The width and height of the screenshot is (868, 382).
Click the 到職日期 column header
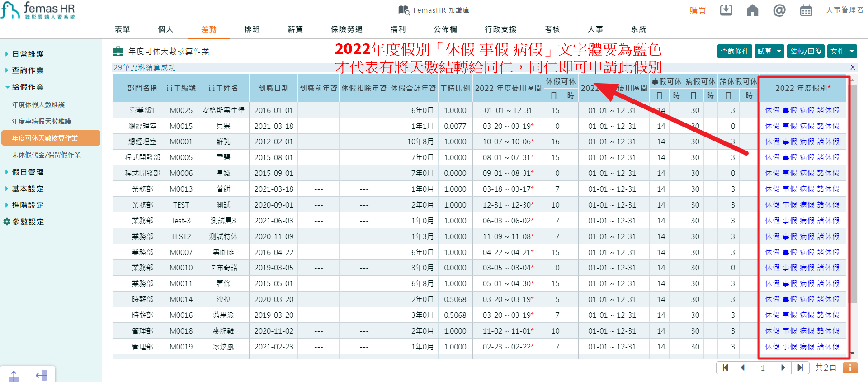click(x=274, y=88)
